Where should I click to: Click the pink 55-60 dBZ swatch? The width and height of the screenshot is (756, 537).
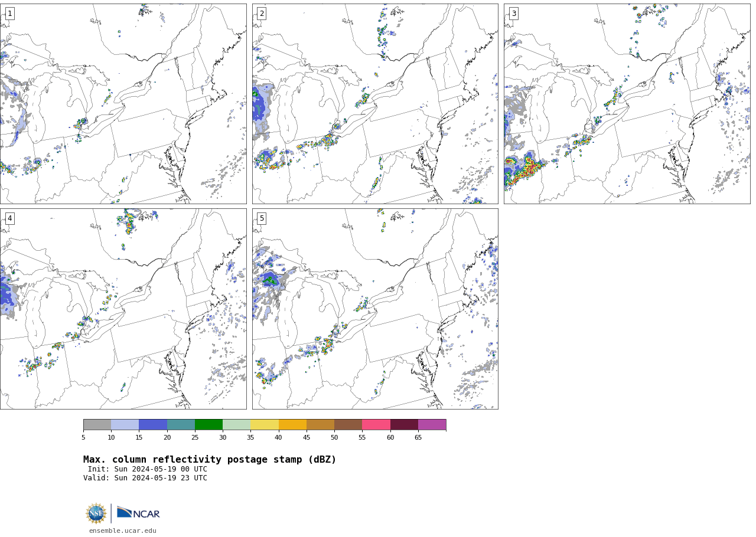tap(376, 425)
